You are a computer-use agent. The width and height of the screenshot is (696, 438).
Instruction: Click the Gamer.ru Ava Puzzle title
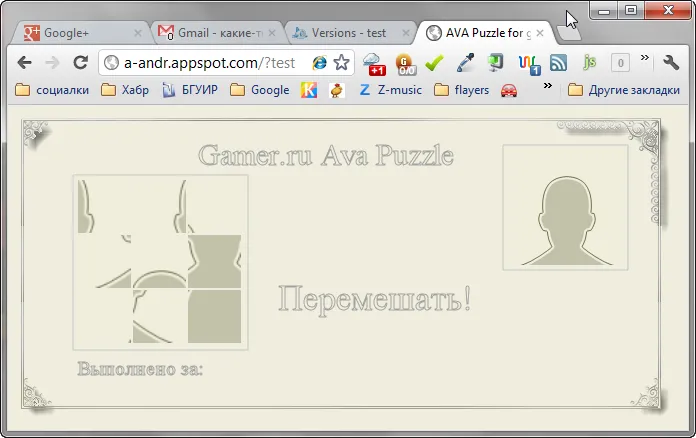[326, 155]
